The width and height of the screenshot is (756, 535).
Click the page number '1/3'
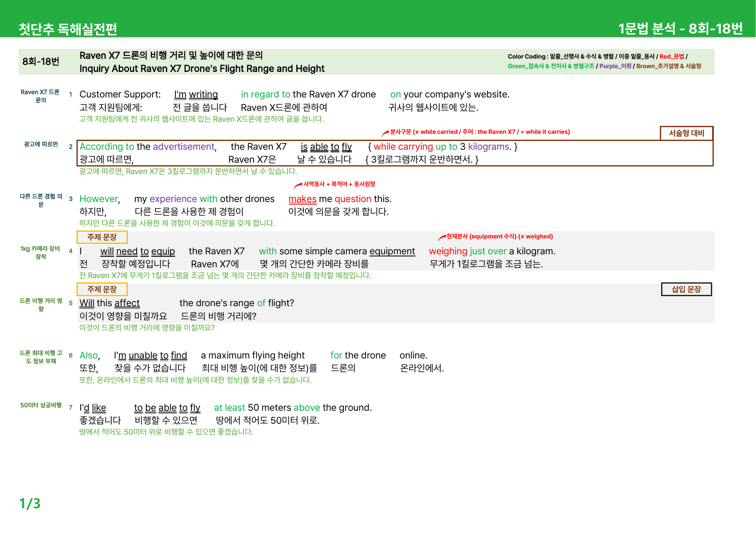30,503
